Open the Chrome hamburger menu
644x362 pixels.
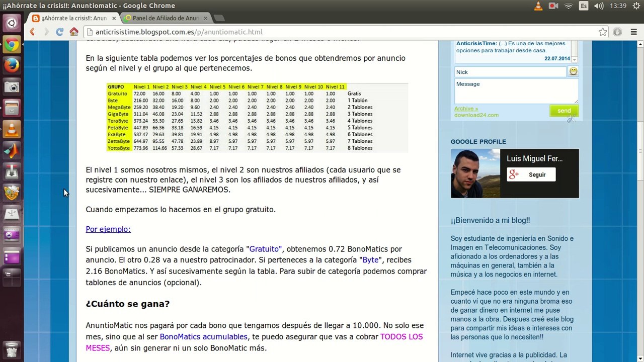coord(633,32)
